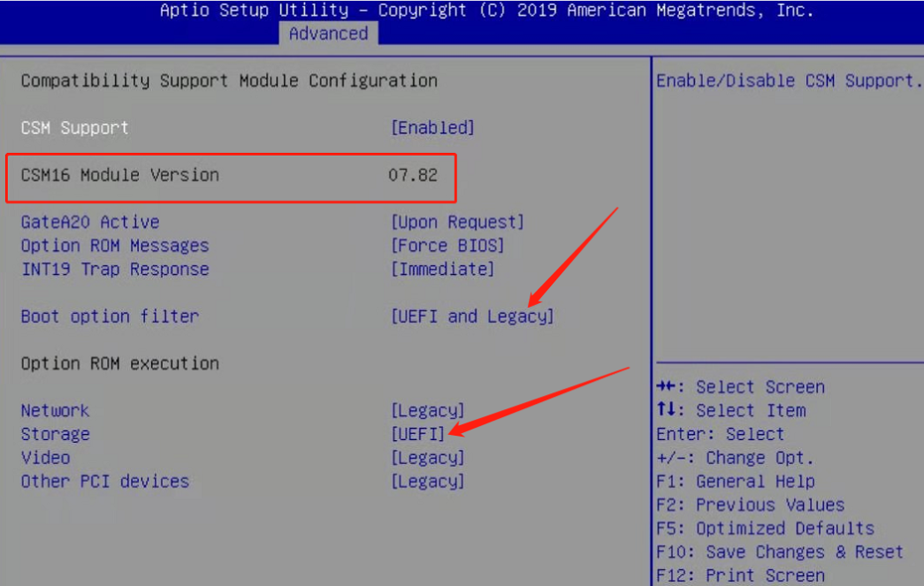Image resolution: width=924 pixels, height=586 pixels.
Task: Click the F1: General Help hint
Action: tap(736, 481)
